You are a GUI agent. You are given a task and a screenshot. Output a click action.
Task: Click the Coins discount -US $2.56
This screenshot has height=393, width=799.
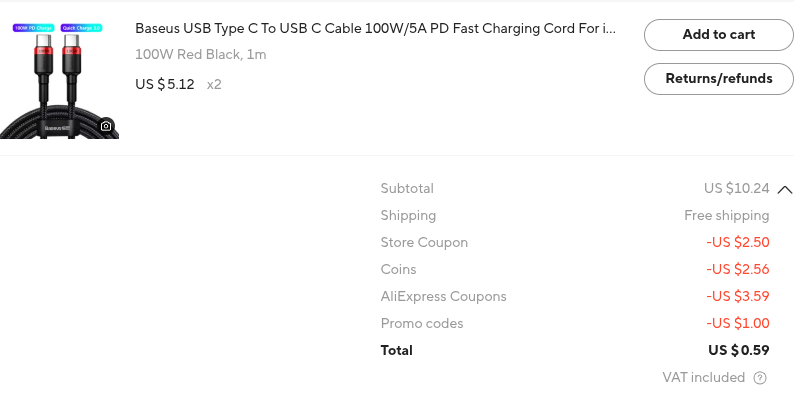(x=738, y=269)
